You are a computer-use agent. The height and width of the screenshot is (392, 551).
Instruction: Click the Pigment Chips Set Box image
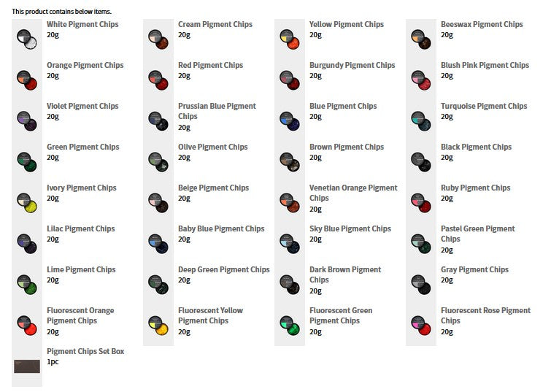tap(27, 366)
